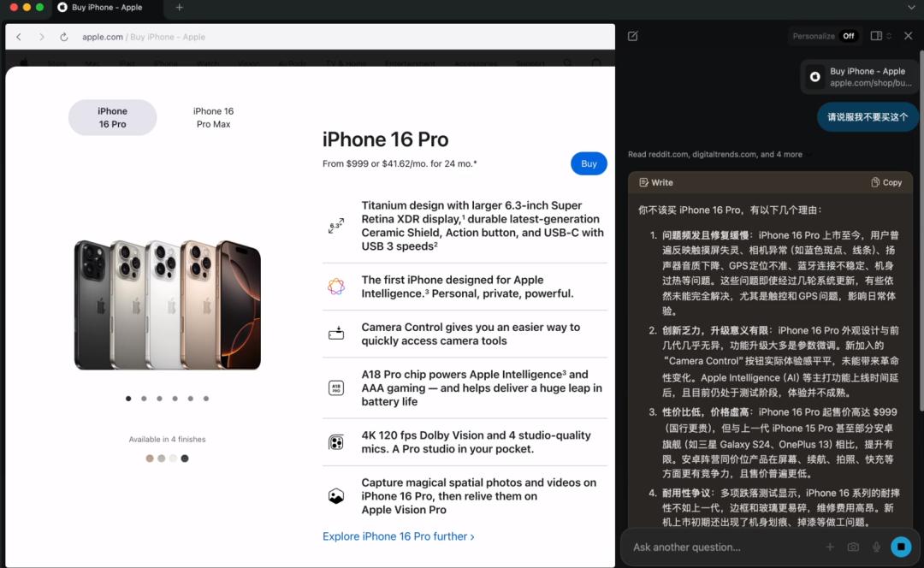Click the split-panel layout icon beside Personalize
Image resolution: width=924 pixels, height=568 pixels.
(875, 36)
